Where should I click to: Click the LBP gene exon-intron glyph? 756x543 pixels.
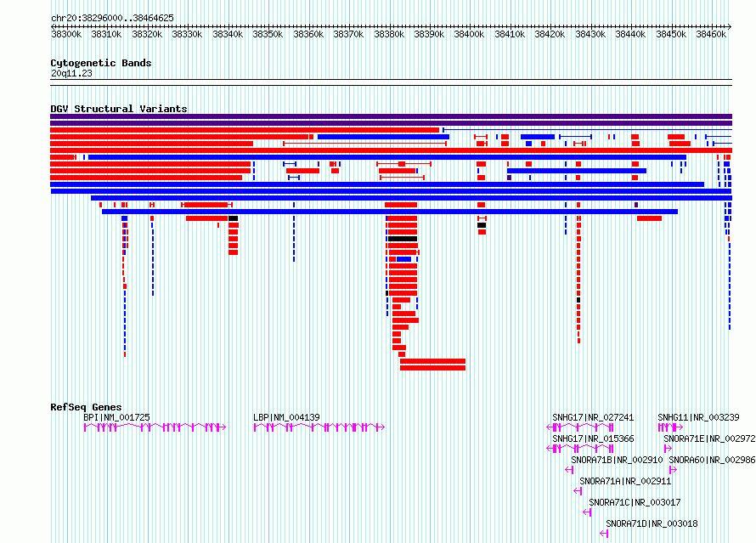pos(319,427)
